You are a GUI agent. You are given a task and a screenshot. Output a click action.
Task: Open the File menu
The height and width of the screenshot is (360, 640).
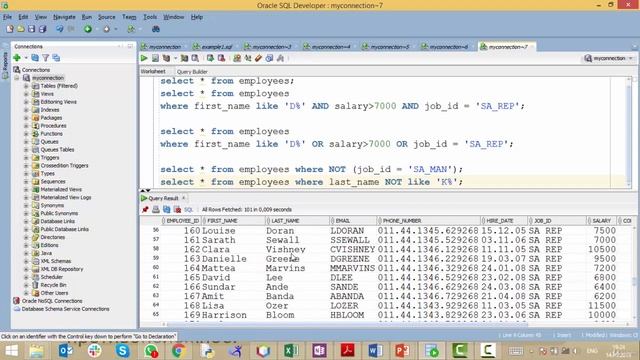[7, 17]
